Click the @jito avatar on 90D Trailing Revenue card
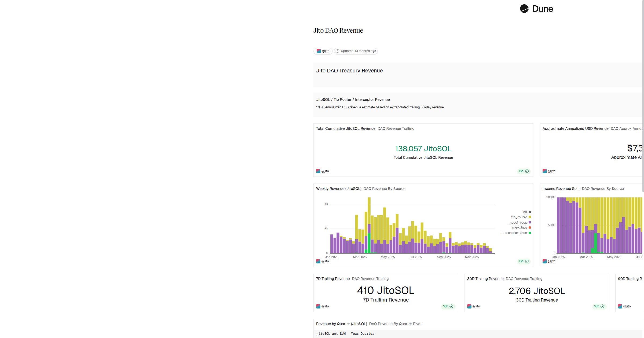 620,306
